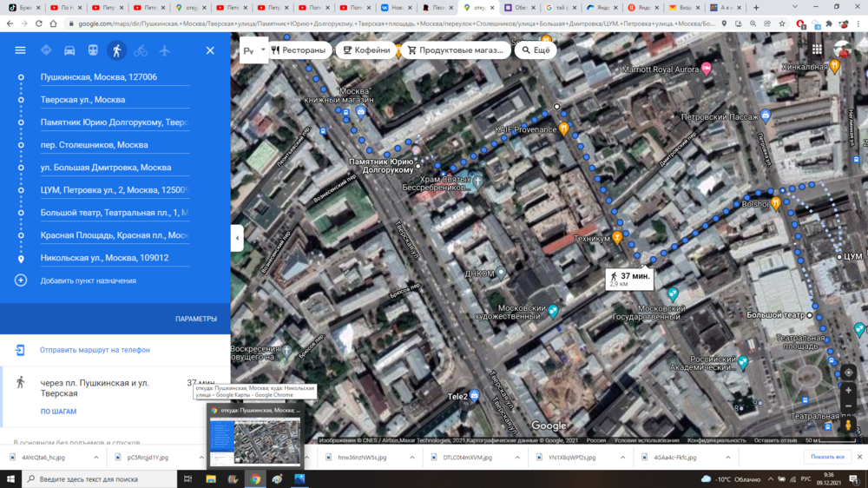Edit the ул. Большая Дмитровка waypoint field
Screen dimensions: 868x488
click(115, 168)
